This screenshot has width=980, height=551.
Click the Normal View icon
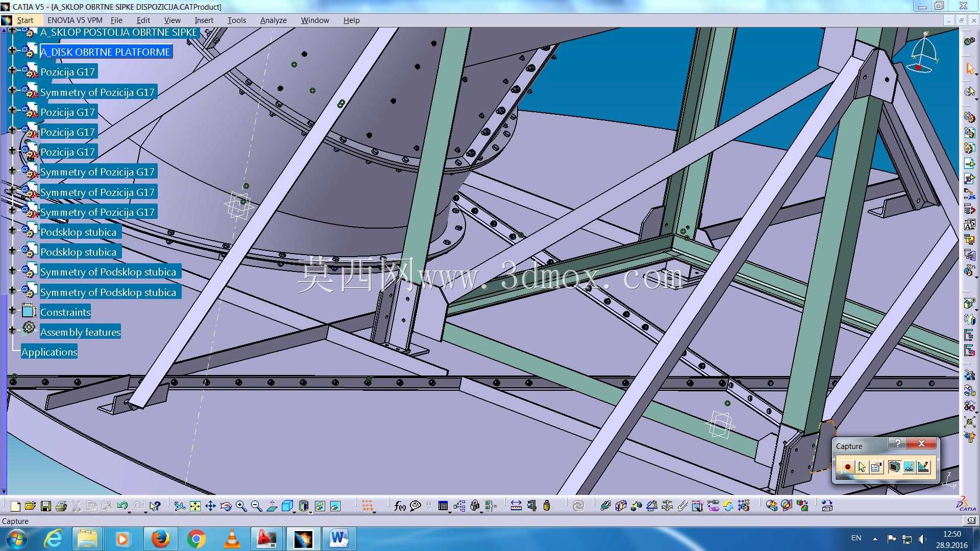(272, 506)
